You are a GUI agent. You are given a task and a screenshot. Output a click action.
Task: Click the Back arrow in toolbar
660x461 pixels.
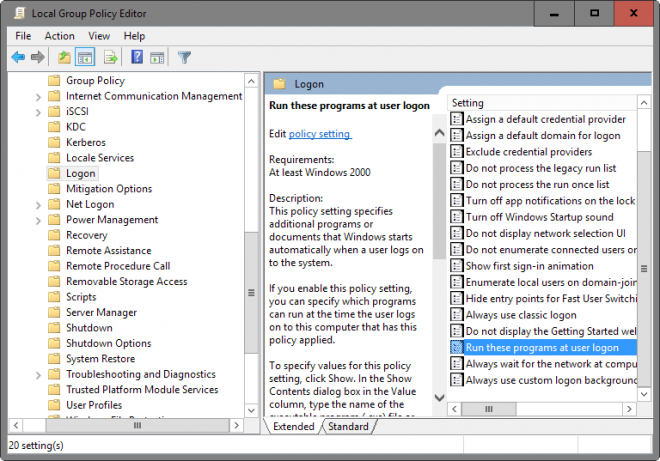[x=18, y=57]
